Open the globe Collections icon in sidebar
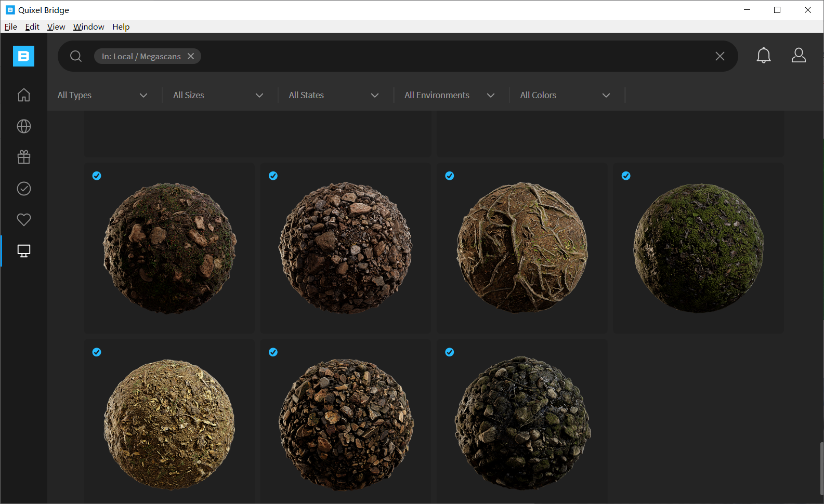 (24, 126)
